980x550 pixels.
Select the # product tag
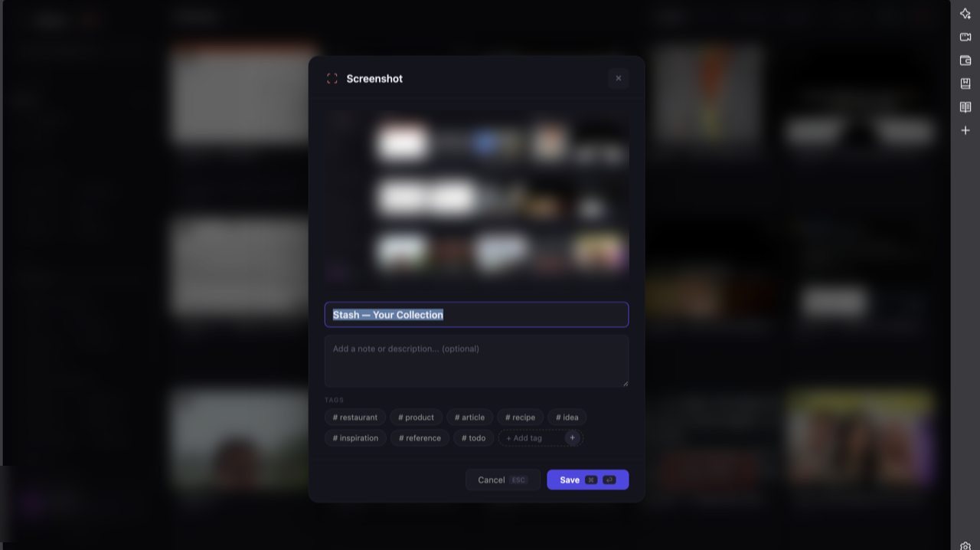(x=416, y=417)
